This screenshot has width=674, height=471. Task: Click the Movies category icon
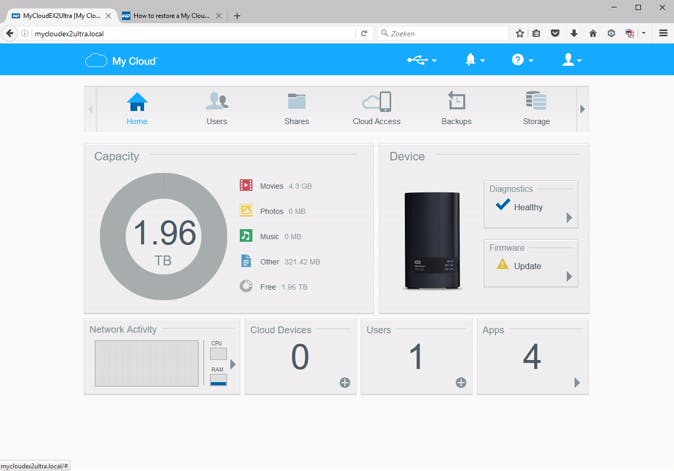point(246,185)
